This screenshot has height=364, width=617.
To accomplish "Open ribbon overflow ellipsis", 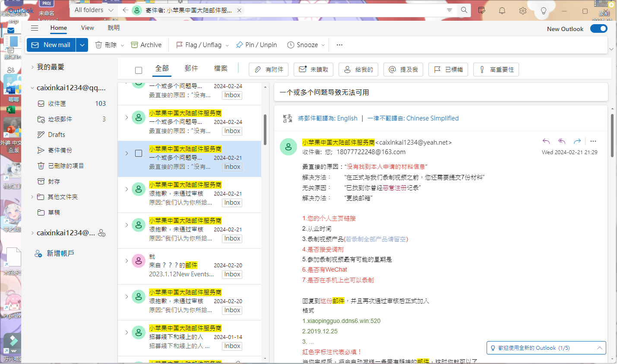I will tap(339, 45).
